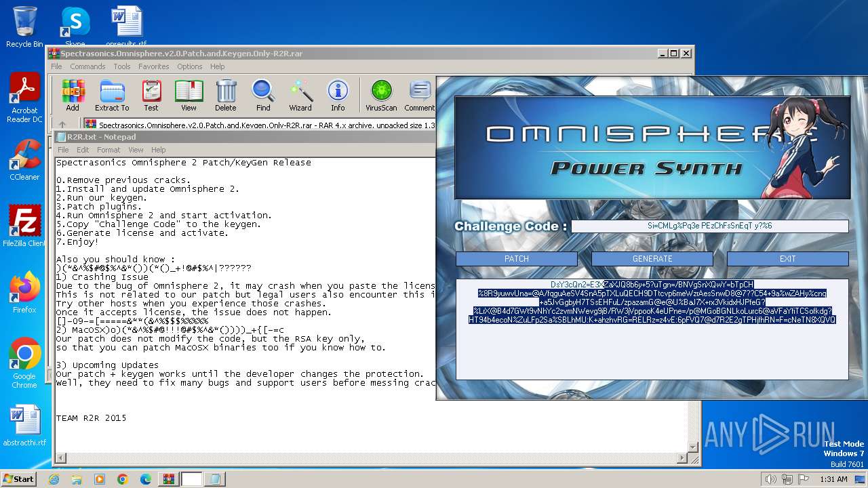
Task: Open Skype desktop shortcut
Action: [x=75, y=27]
